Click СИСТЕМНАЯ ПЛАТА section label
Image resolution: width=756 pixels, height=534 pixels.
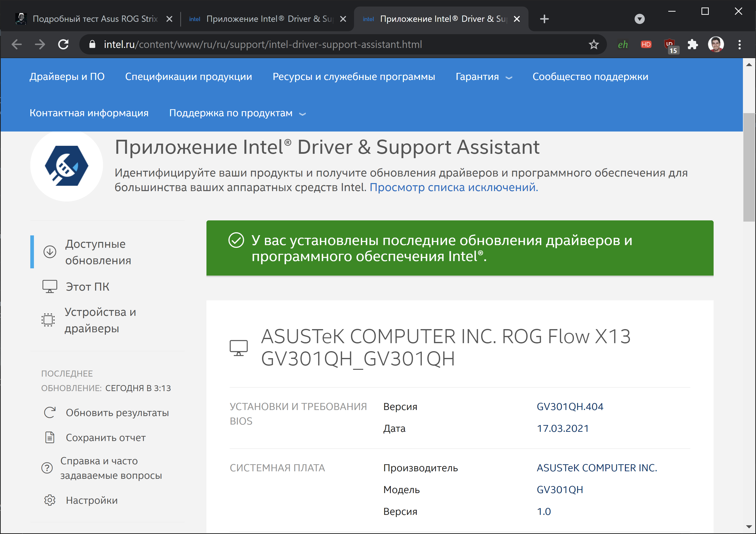(277, 468)
